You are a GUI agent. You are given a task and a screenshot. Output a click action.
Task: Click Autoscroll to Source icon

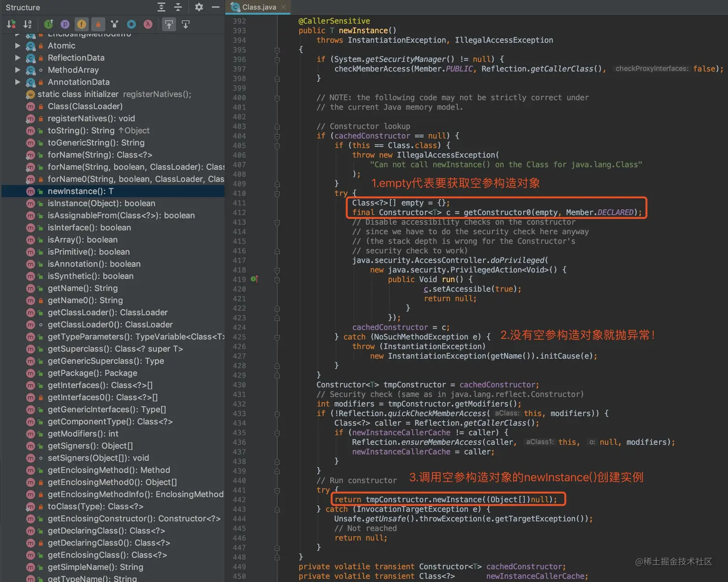[x=169, y=24]
